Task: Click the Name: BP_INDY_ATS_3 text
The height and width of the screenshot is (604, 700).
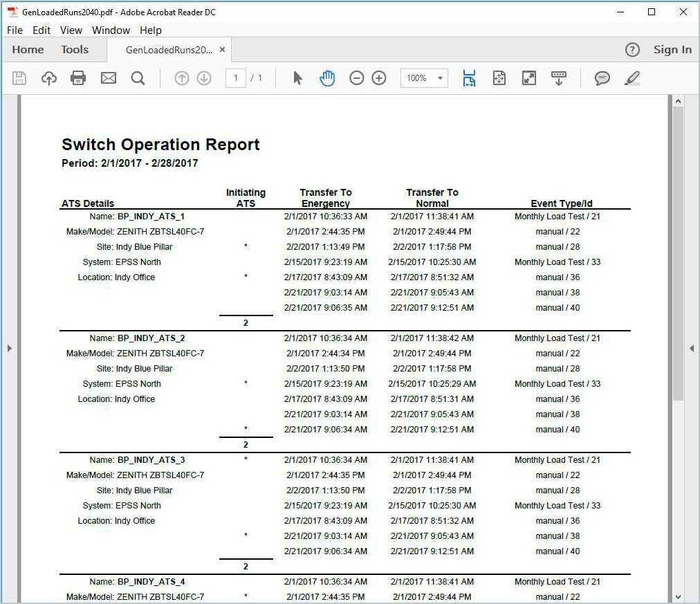Action: point(137,460)
